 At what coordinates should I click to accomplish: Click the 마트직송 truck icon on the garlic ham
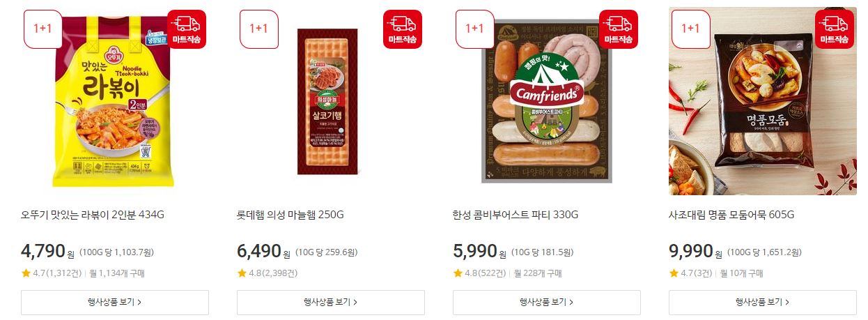(403, 29)
